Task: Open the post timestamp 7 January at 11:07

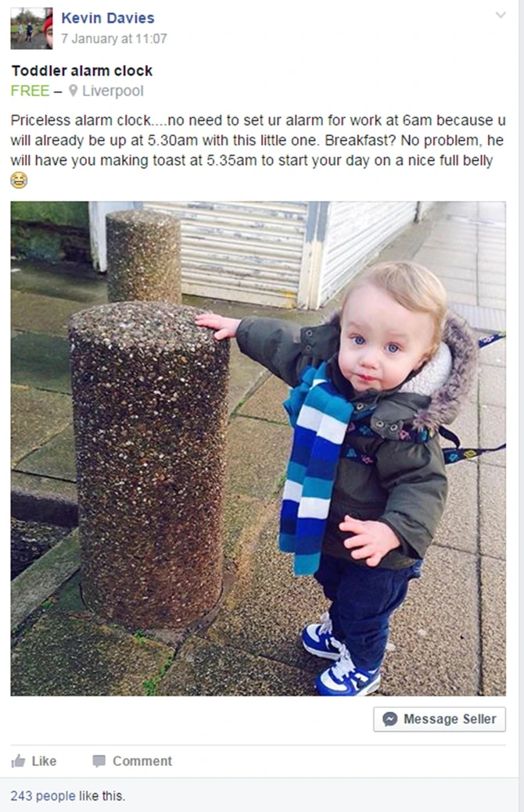Action: coord(114,39)
